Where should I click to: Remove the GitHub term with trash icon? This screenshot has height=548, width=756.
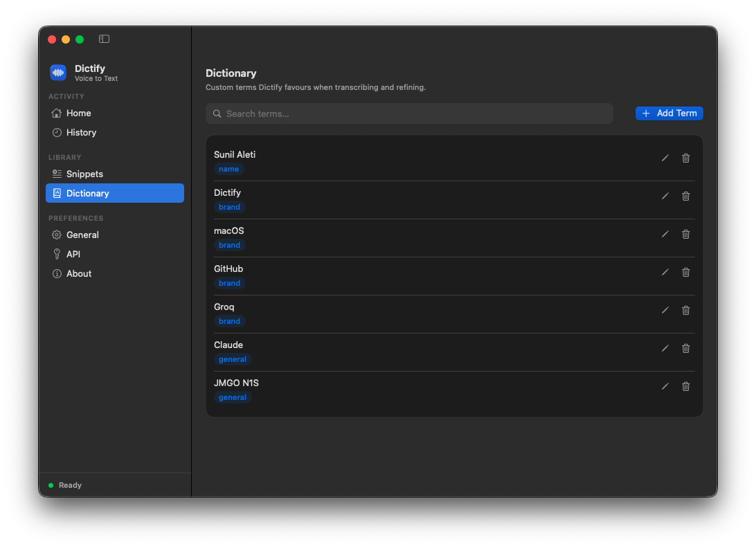685,273
